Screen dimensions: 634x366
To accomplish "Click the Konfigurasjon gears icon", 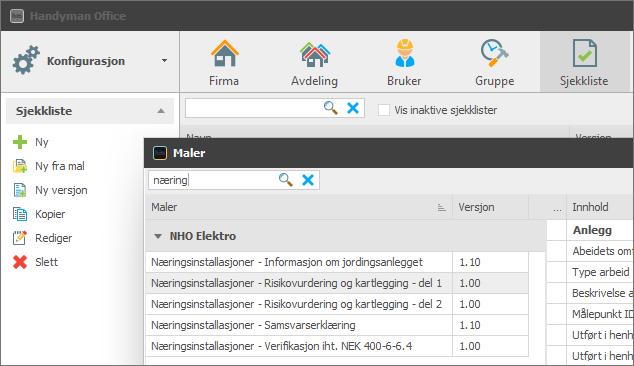I will [26, 60].
